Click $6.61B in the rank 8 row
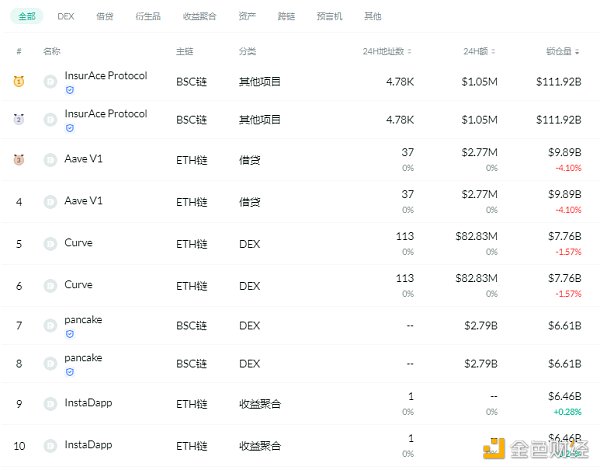 tap(565, 364)
